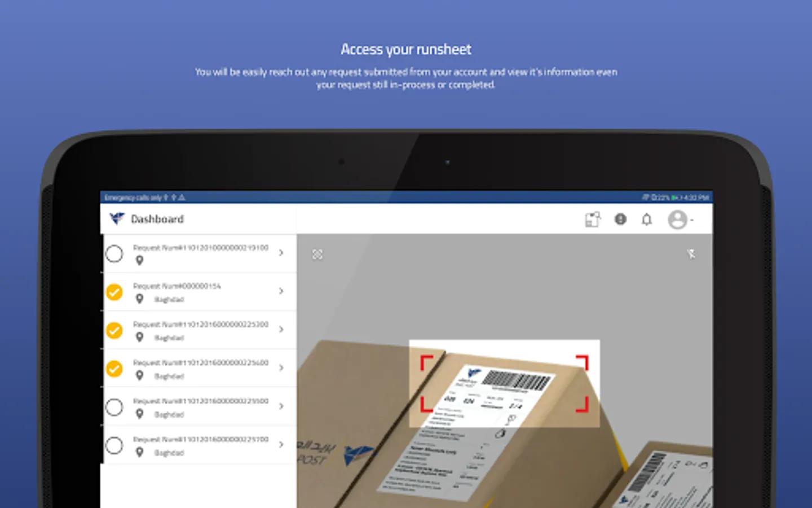
Task: Tap the location pin of request Num#000000154
Action: [139, 299]
